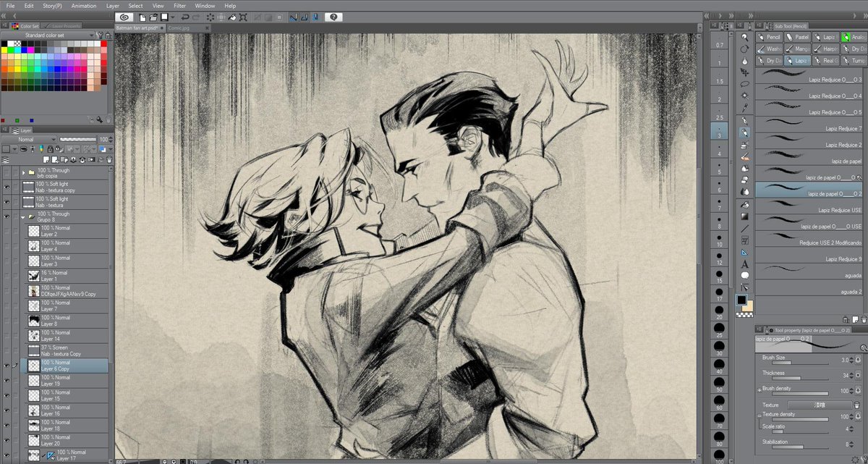Expand the brb copia folder
Viewport: 868px width, 464px height.
coord(24,172)
